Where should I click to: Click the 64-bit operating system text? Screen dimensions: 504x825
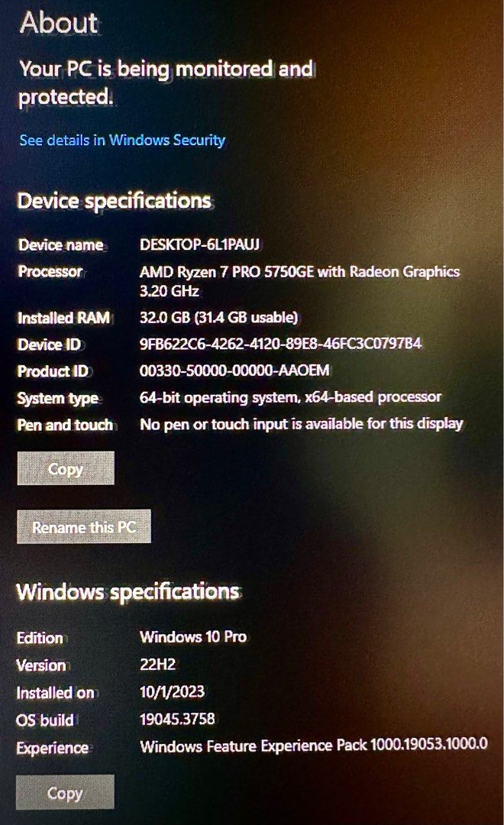click(290, 397)
